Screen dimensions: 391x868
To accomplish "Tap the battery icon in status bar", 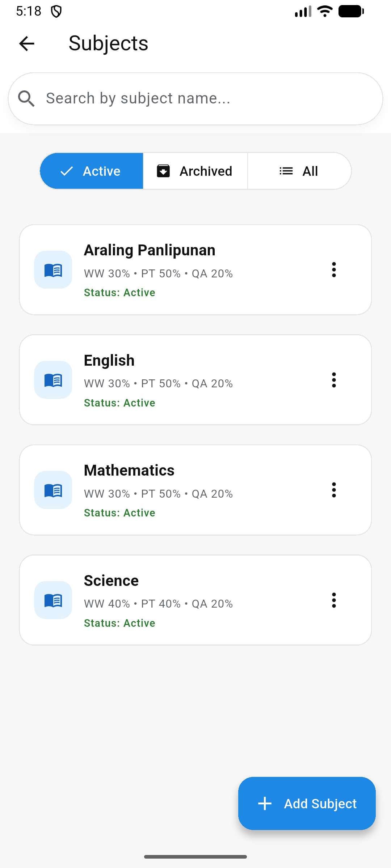I will (x=351, y=12).
